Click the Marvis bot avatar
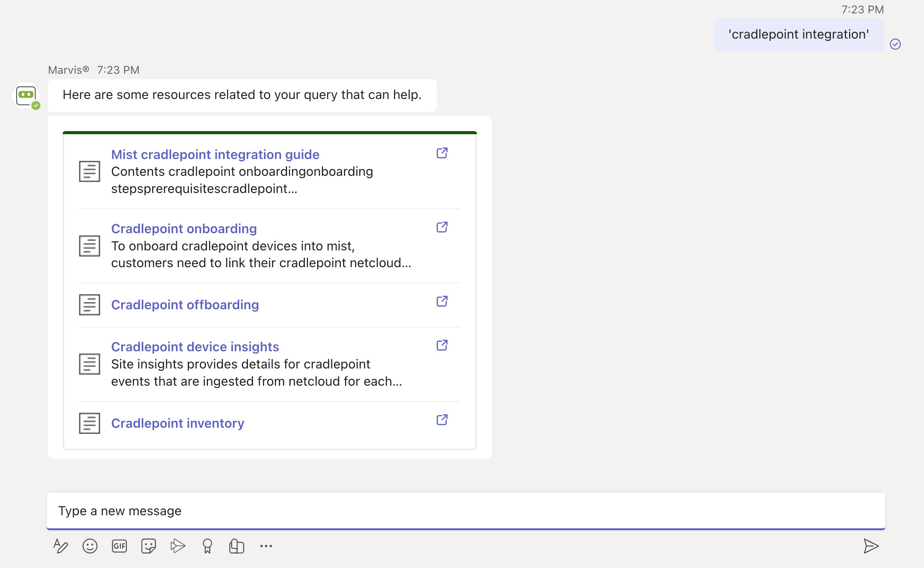This screenshot has height=568, width=924. pos(26,96)
